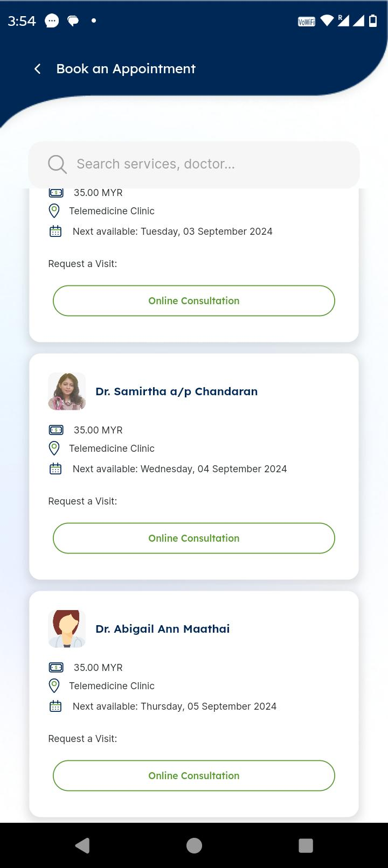Book Online Consultation with Dr. Samirtha
Screen dimensions: 388x868
[194, 538]
